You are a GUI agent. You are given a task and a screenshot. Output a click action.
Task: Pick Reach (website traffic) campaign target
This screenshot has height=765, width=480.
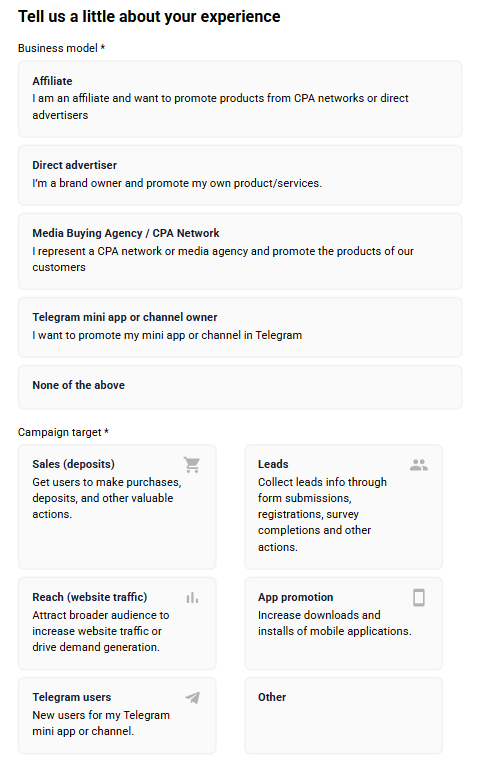point(117,624)
